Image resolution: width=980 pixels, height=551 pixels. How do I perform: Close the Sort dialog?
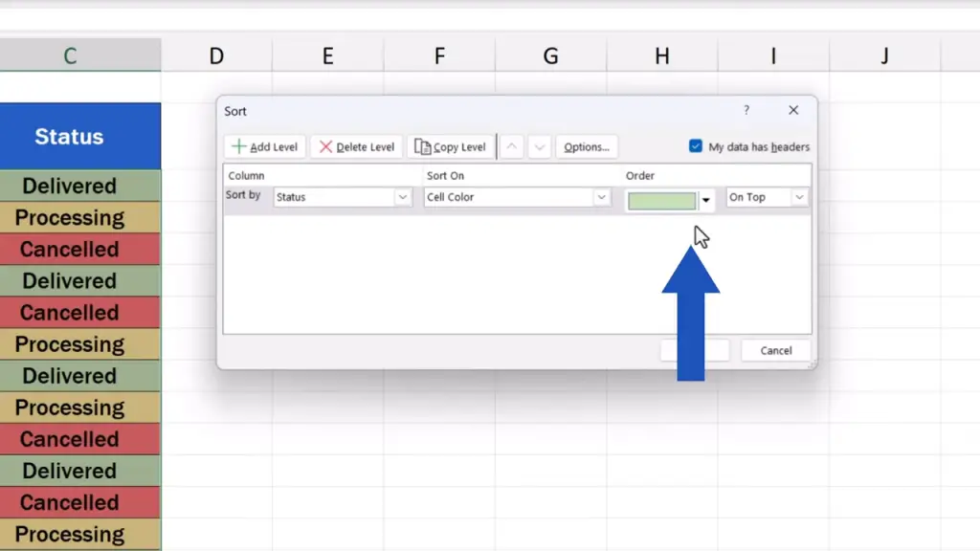[793, 111]
